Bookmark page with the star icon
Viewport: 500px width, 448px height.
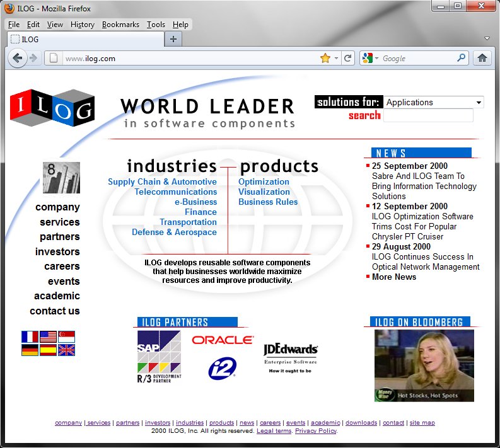[325, 58]
